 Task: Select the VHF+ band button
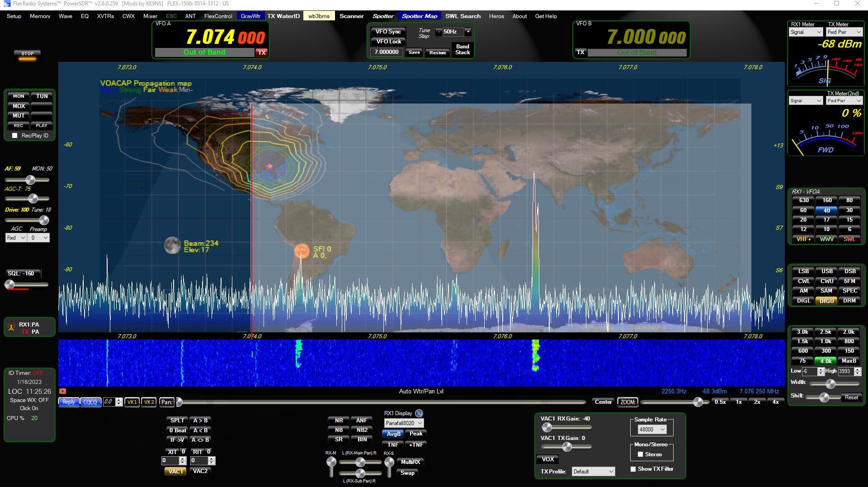click(803, 239)
